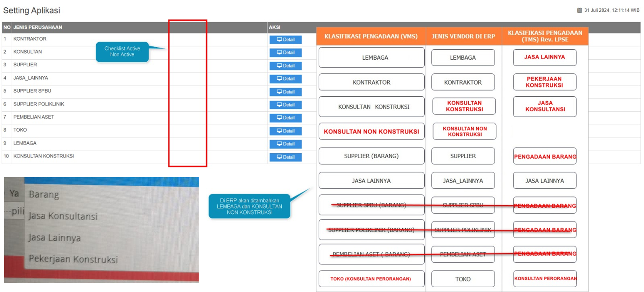Select the PEMBELIAN ASET name in row 7
This screenshot has width=644, height=292.
pos(33,117)
